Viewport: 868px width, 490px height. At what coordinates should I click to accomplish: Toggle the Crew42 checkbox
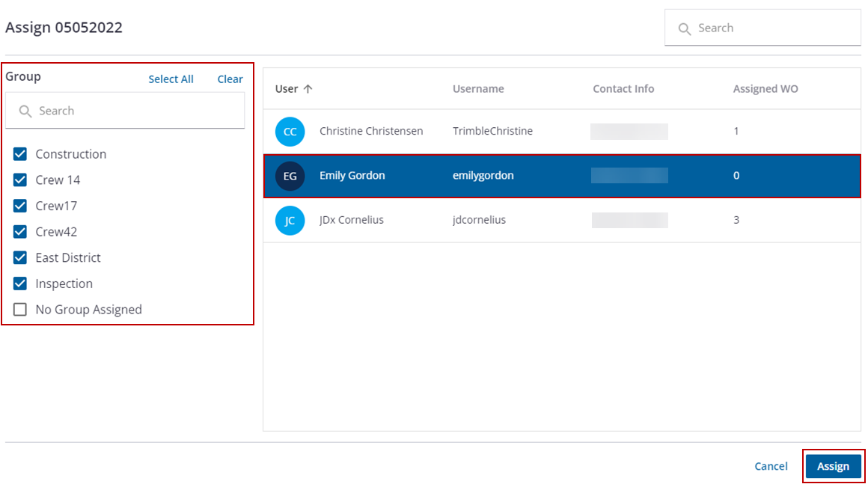(20, 232)
